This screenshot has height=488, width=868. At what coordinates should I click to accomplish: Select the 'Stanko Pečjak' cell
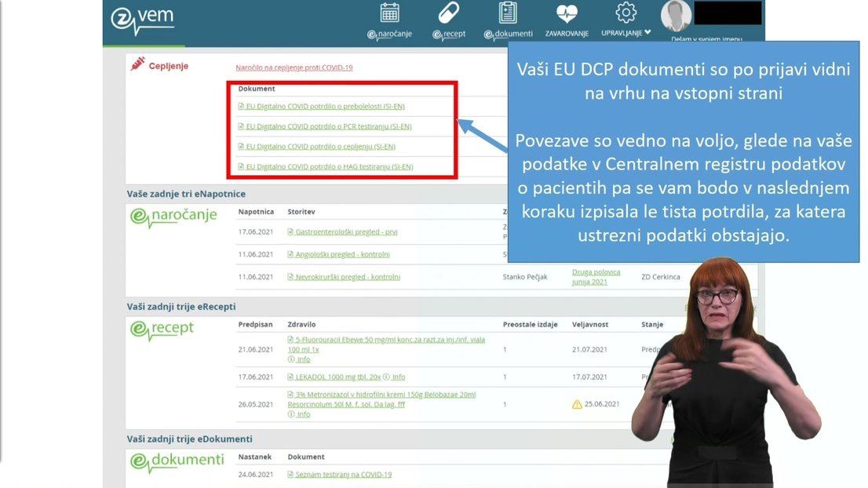525,277
